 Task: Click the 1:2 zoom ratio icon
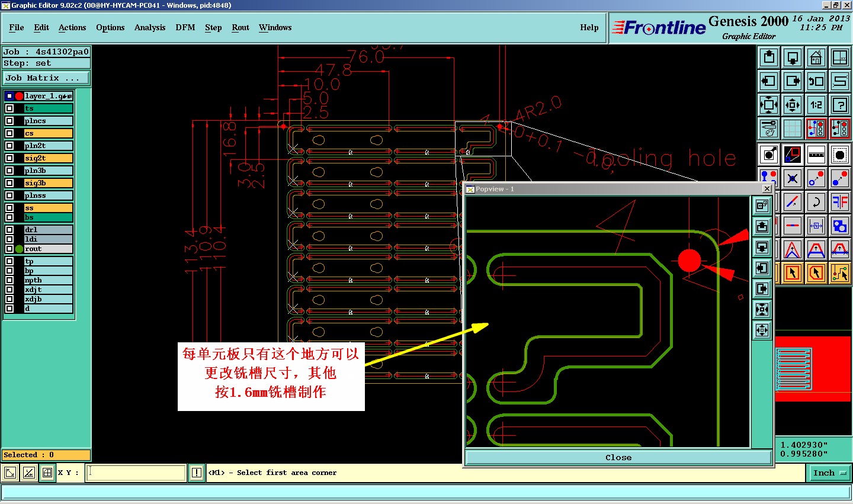(x=816, y=105)
